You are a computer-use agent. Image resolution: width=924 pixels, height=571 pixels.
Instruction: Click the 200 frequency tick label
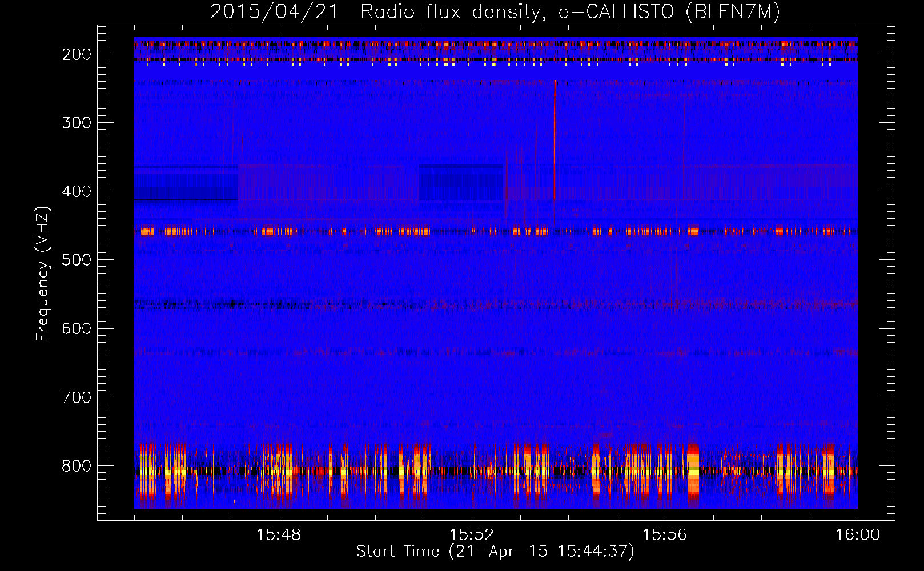(77, 54)
